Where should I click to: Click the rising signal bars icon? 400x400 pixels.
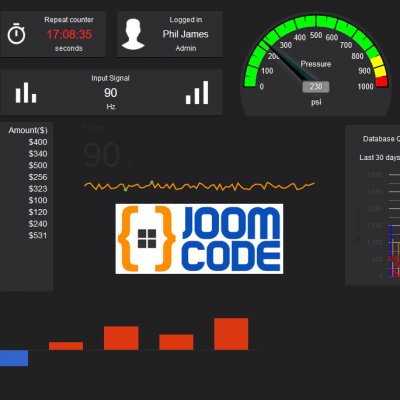pos(197,93)
